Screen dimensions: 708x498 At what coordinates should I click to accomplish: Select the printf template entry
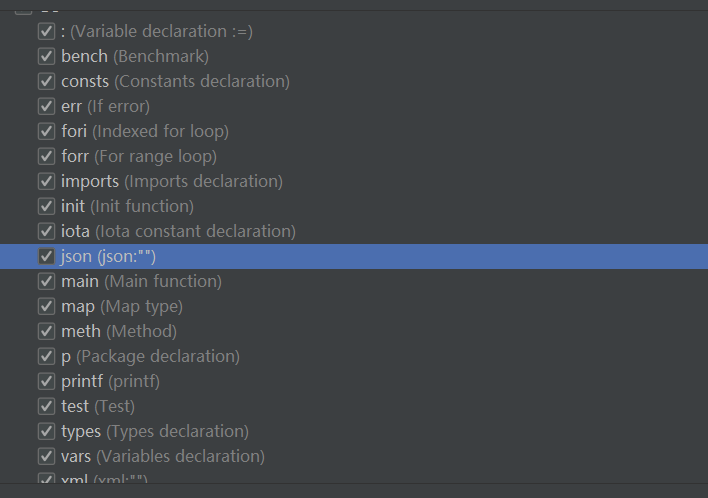(110, 381)
